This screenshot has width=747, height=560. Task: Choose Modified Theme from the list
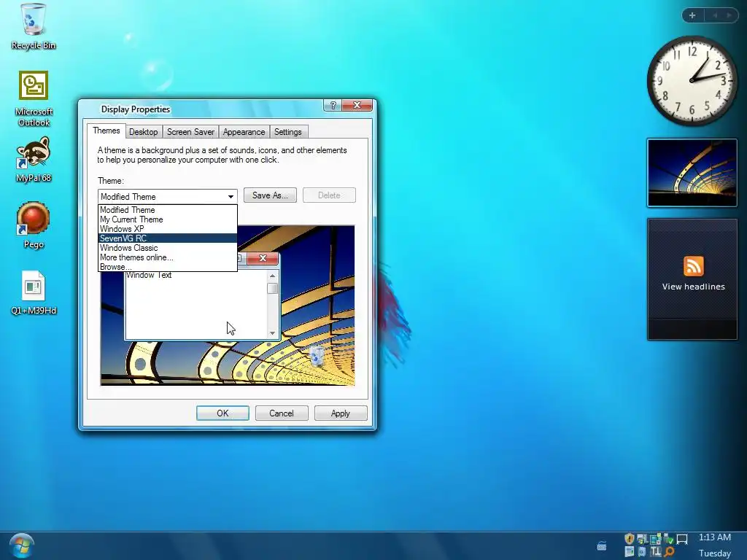[x=168, y=210]
